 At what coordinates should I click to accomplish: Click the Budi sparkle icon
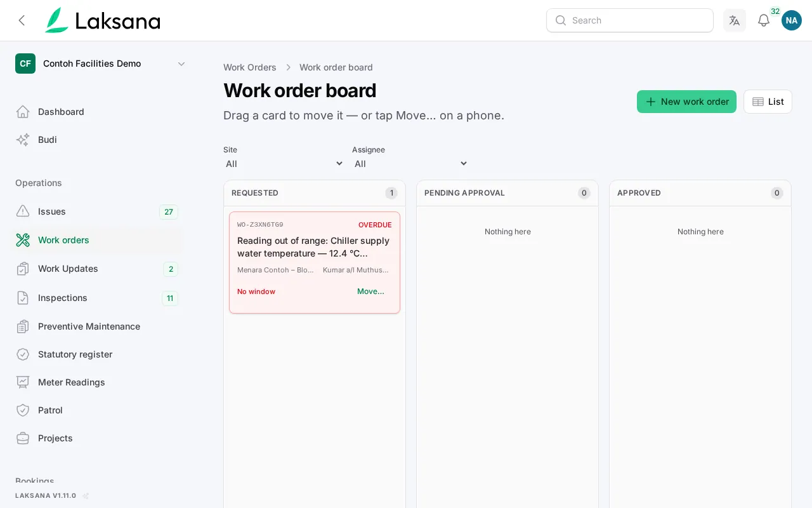[x=23, y=140]
